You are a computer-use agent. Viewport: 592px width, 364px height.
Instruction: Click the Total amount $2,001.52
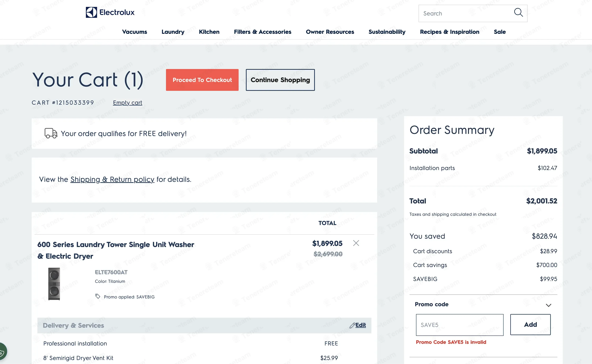542,201
